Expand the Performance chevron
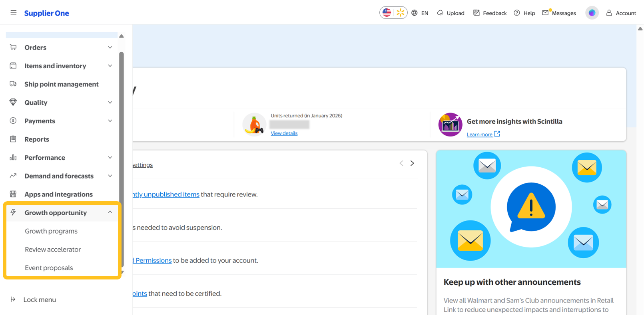 [x=110, y=158]
